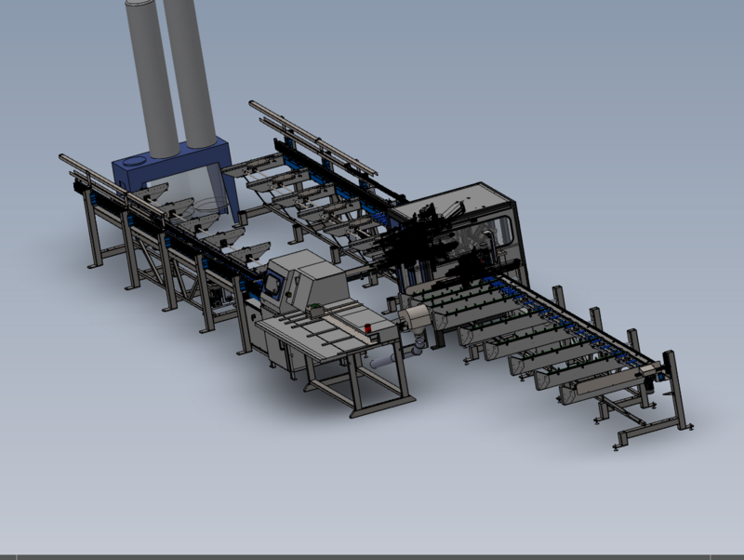Select the green button block on saw table
744x560 pixels.
(x=316, y=308)
